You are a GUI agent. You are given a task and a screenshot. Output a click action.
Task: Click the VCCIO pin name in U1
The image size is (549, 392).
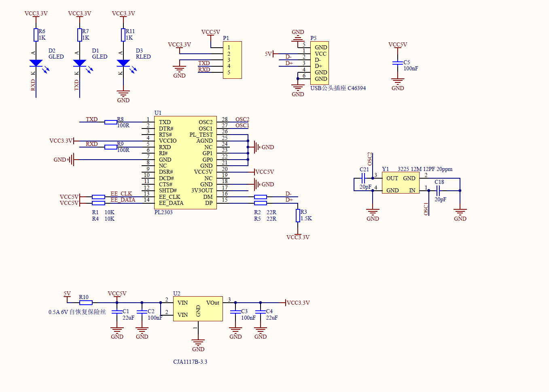point(167,141)
